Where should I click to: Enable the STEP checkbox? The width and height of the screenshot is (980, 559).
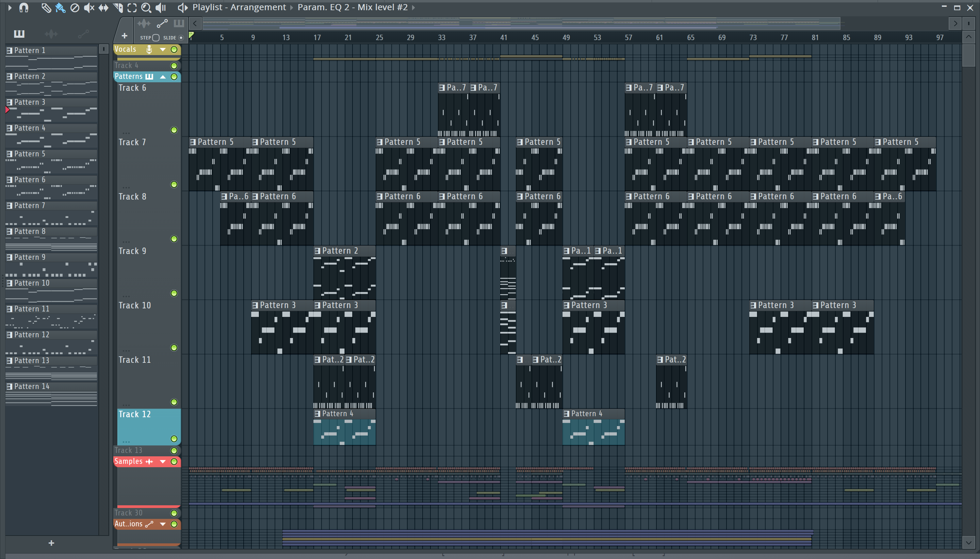click(x=156, y=38)
